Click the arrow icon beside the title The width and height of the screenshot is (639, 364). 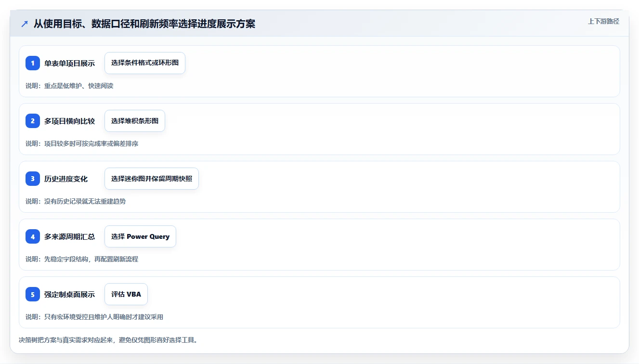tap(25, 24)
